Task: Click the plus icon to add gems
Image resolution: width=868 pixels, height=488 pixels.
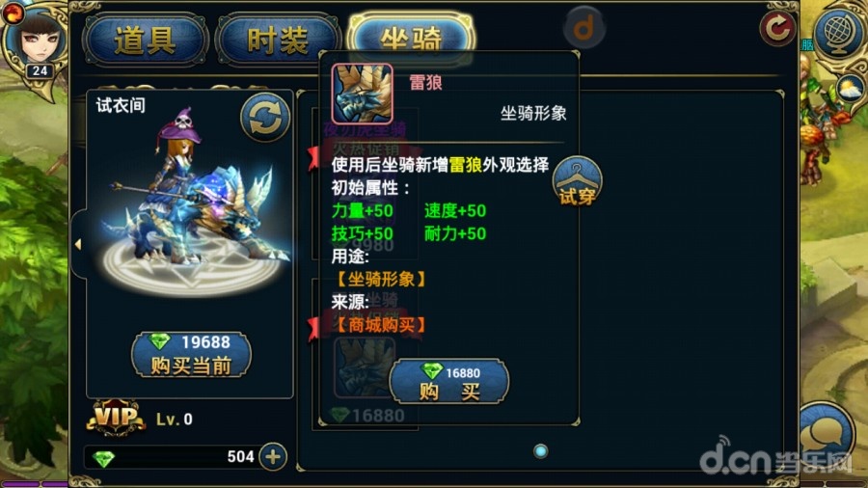Action: pyautogui.click(x=274, y=457)
